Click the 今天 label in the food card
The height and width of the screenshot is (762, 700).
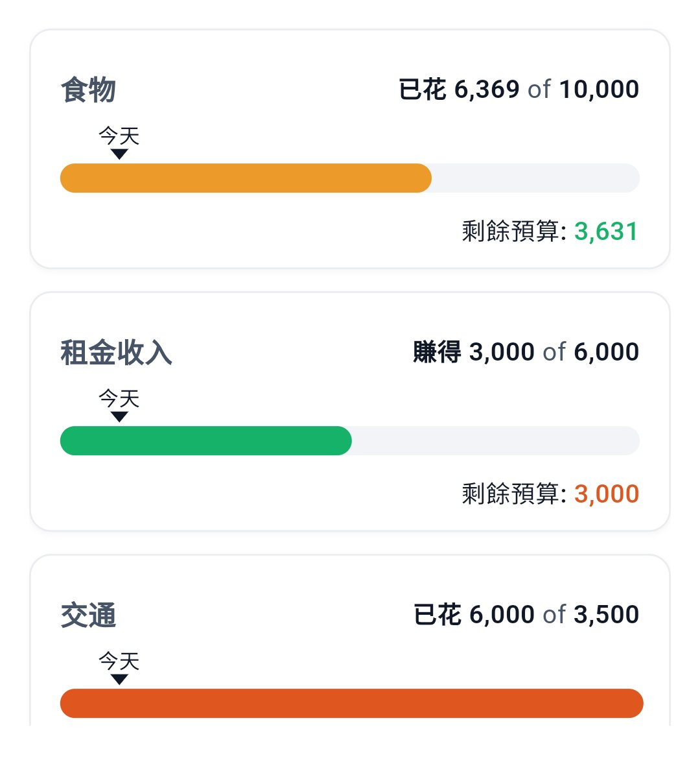pos(119,136)
